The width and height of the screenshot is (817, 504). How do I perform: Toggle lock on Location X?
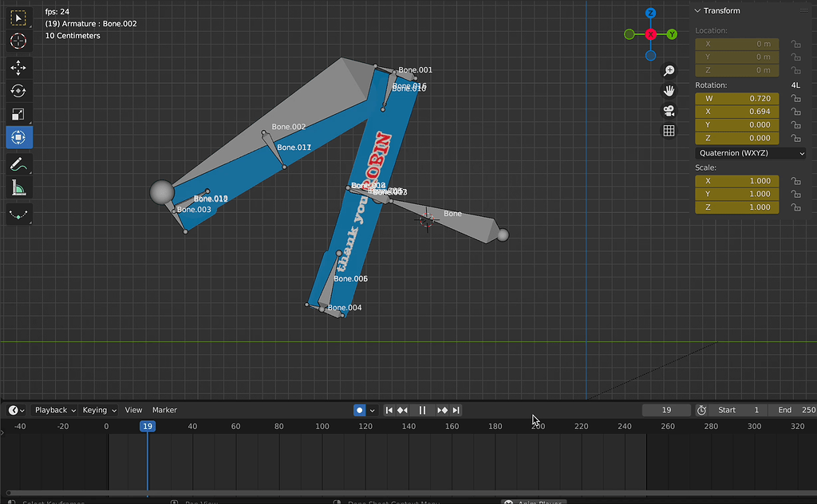click(795, 44)
